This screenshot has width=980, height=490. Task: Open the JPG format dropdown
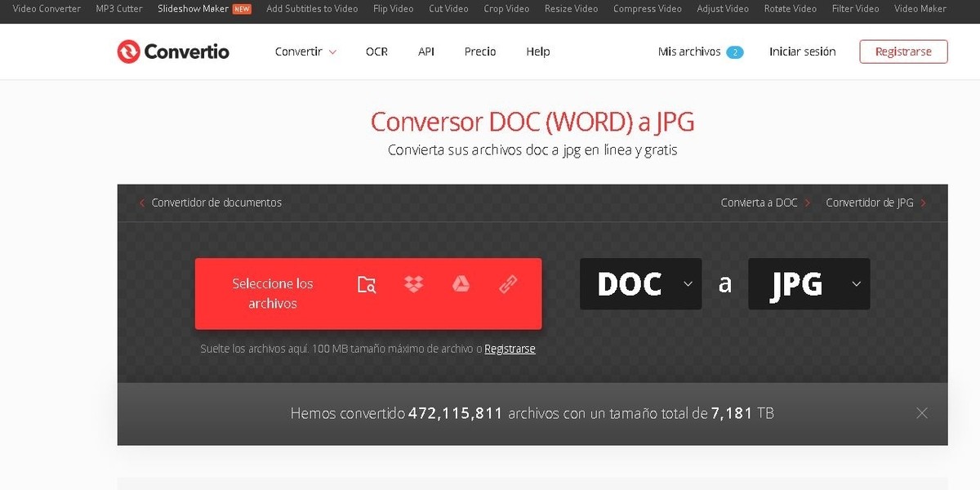[x=808, y=283]
